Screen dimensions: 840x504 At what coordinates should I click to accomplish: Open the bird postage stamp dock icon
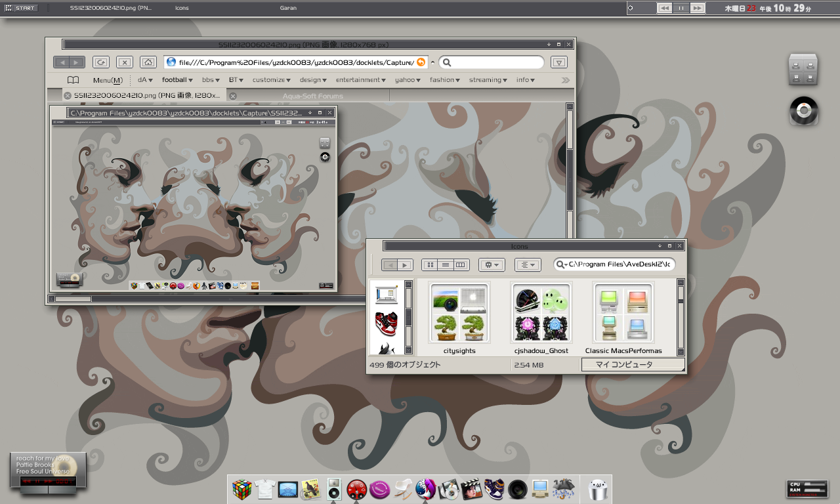(311, 489)
